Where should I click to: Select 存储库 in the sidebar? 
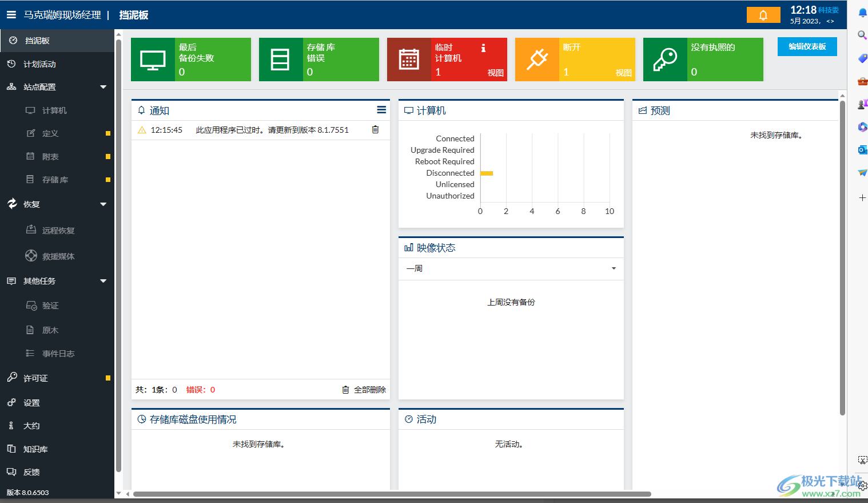[55, 180]
